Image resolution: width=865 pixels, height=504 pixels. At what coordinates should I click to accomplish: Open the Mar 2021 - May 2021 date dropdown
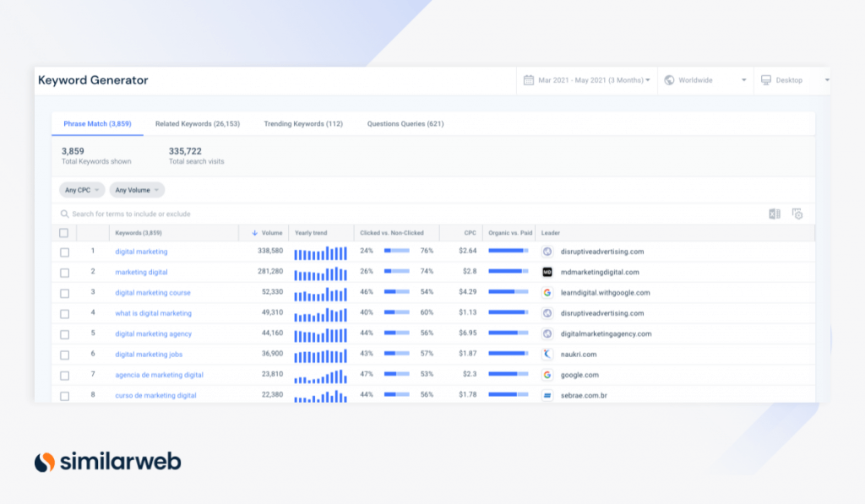587,80
